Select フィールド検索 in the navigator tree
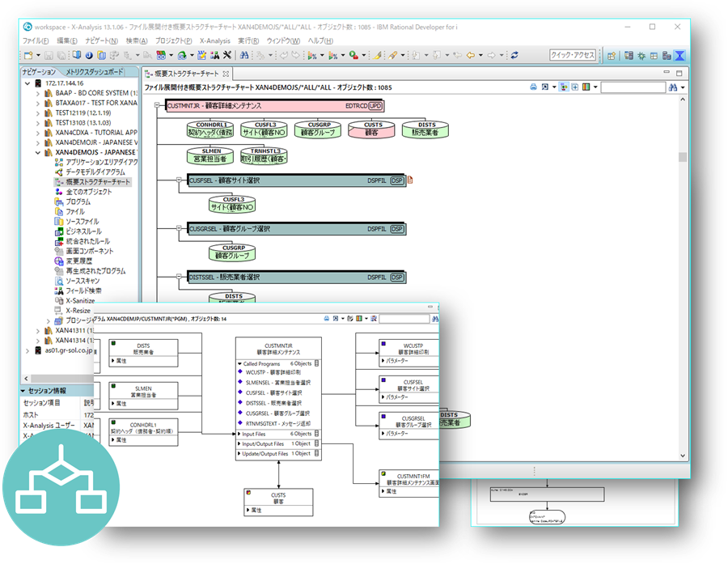 pyautogui.click(x=83, y=290)
